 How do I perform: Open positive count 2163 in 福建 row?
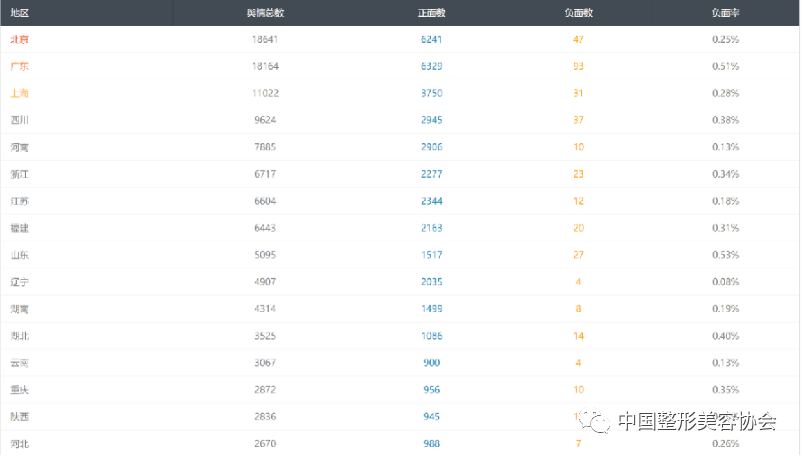pyautogui.click(x=431, y=228)
